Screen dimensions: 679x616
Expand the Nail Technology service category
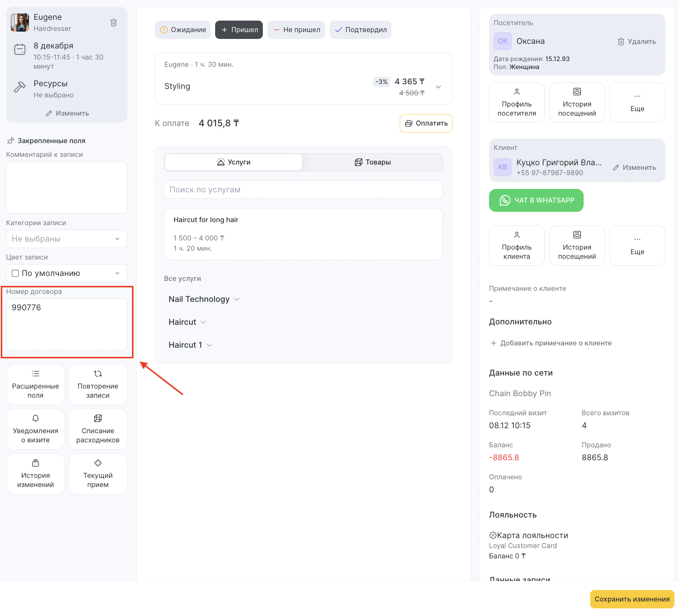click(204, 299)
